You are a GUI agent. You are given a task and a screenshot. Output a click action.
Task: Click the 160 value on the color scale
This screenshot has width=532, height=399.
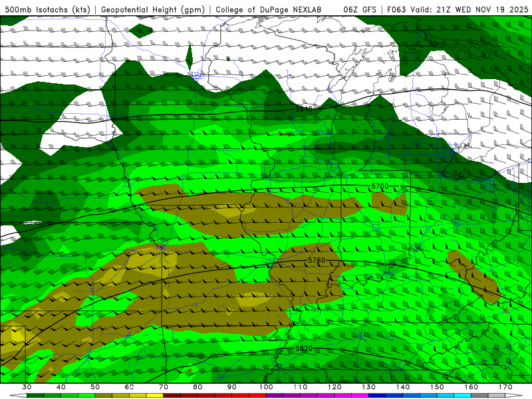click(x=471, y=387)
